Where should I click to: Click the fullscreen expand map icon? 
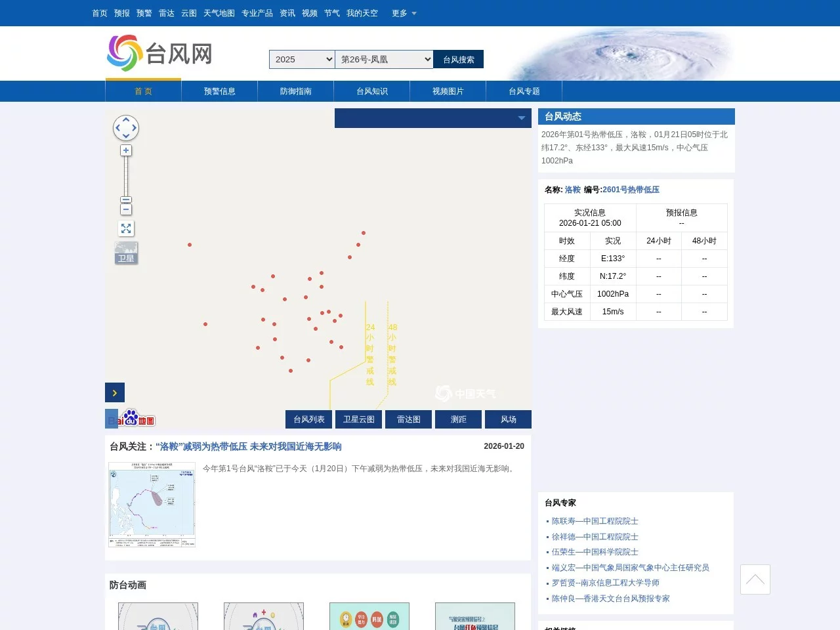point(126,228)
